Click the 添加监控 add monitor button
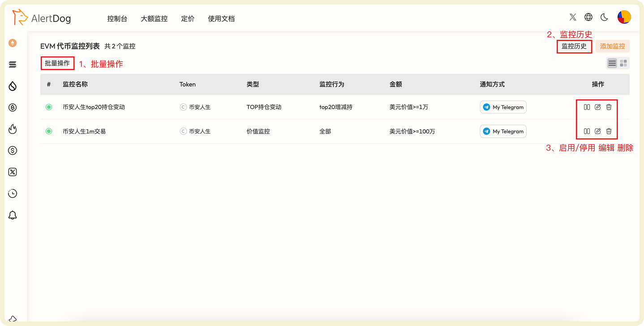The image size is (644, 326). click(x=612, y=46)
